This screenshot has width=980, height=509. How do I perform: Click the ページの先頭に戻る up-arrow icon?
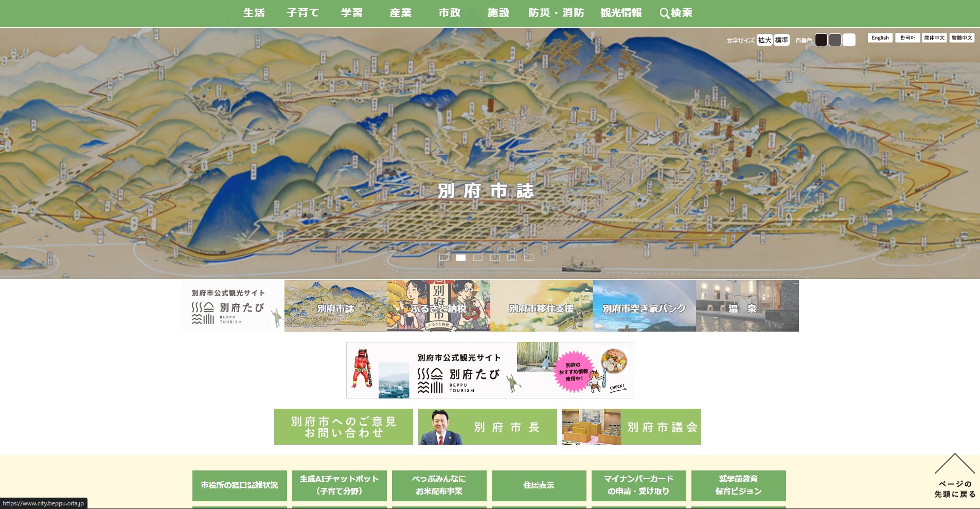[x=954, y=464]
